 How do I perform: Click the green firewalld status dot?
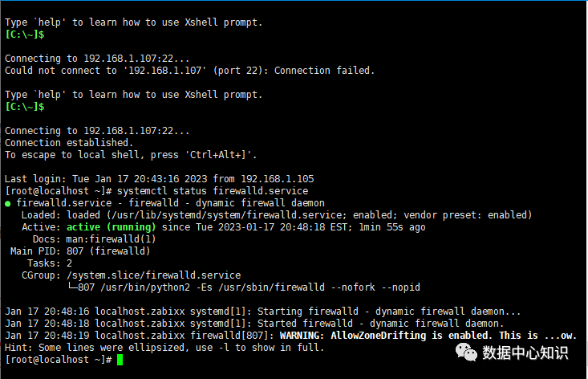[7, 204]
